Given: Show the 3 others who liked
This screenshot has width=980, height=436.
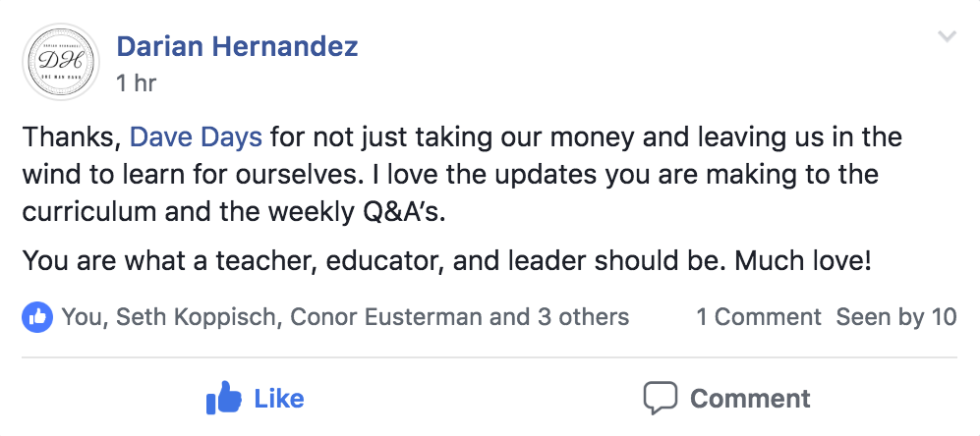Looking at the screenshot, I should [583, 317].
